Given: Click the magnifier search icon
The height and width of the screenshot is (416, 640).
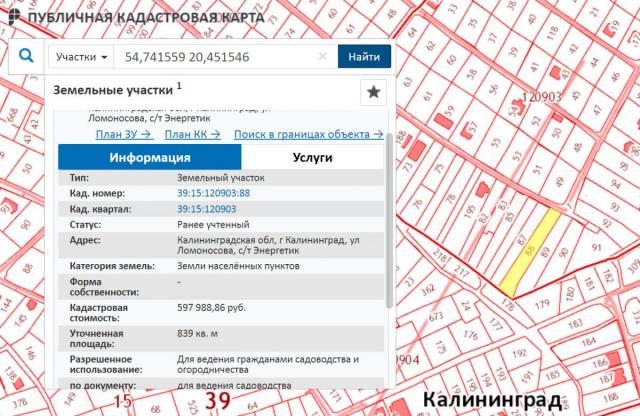Looking at the screenshot, I should tap(27, 57).
